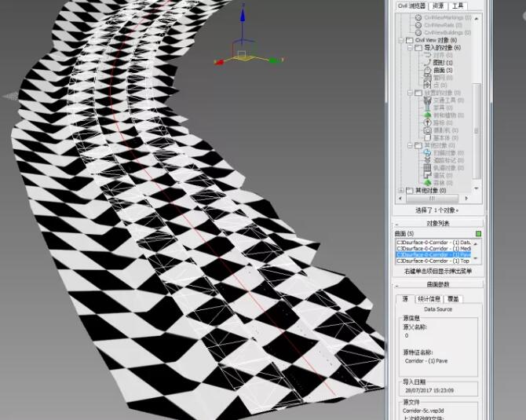Click the 放置的对象 folder icon
526x420 pixels.
point(418,93)
